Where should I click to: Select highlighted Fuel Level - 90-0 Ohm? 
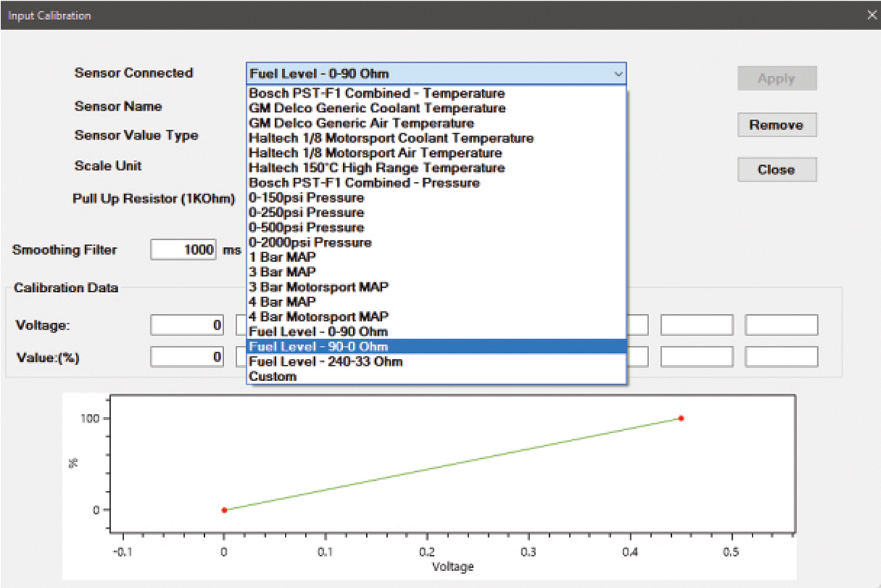[436, 346]
